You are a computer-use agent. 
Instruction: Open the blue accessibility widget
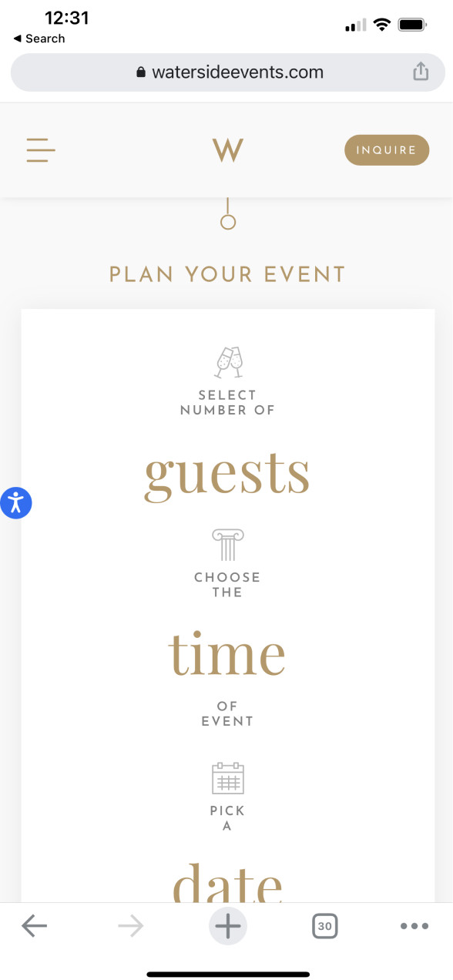point(16,503)
